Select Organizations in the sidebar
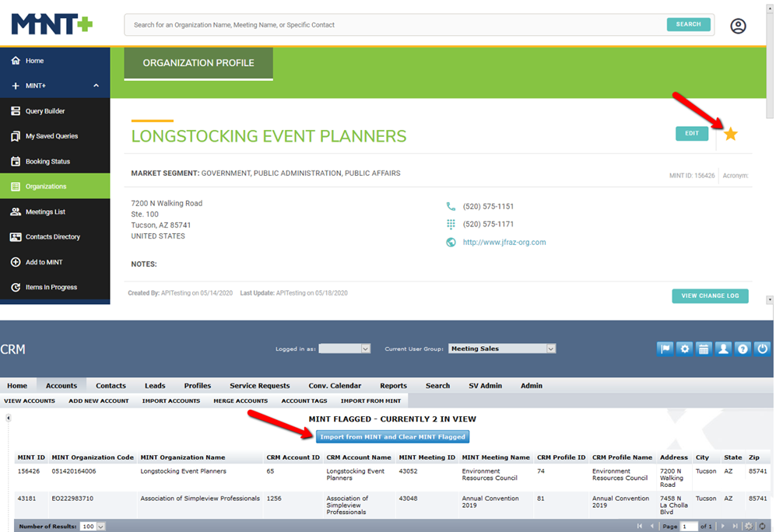The width and height of the screenshot is (776, 532). point(55,187)
